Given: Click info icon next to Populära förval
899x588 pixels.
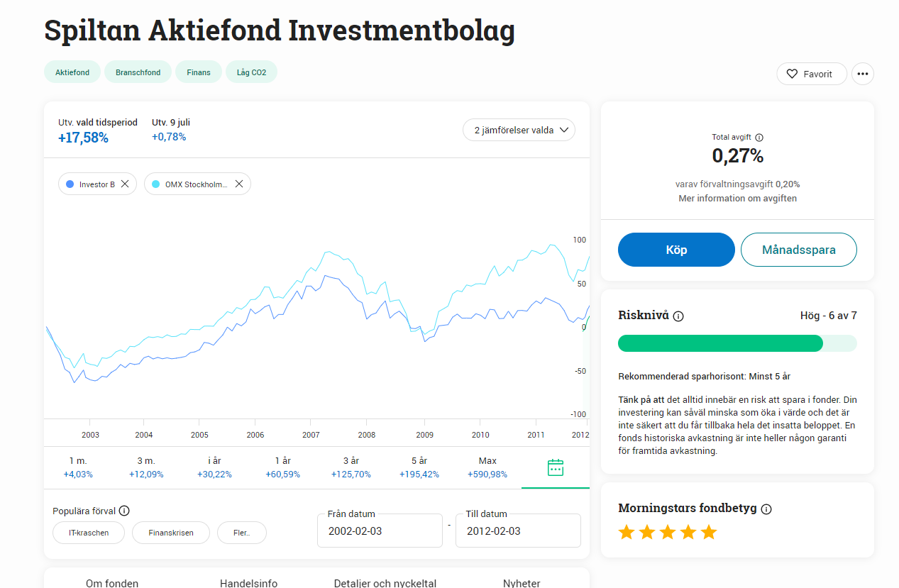Looking at the screenshot, I should click(124, 511).
